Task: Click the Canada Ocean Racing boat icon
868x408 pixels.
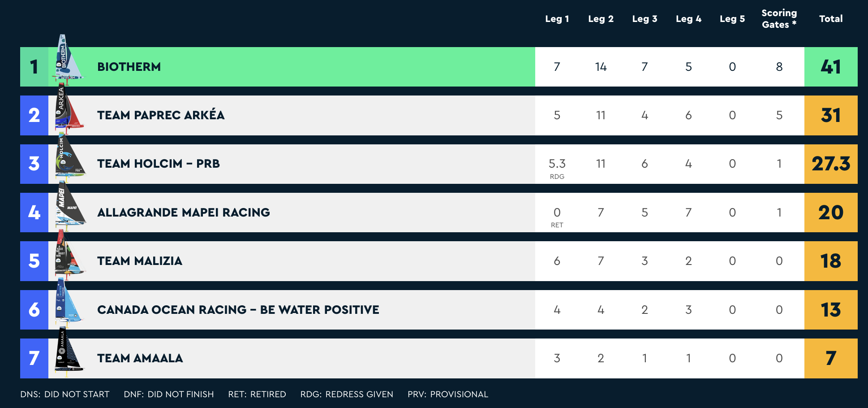Action: click(x=69, y=302)
